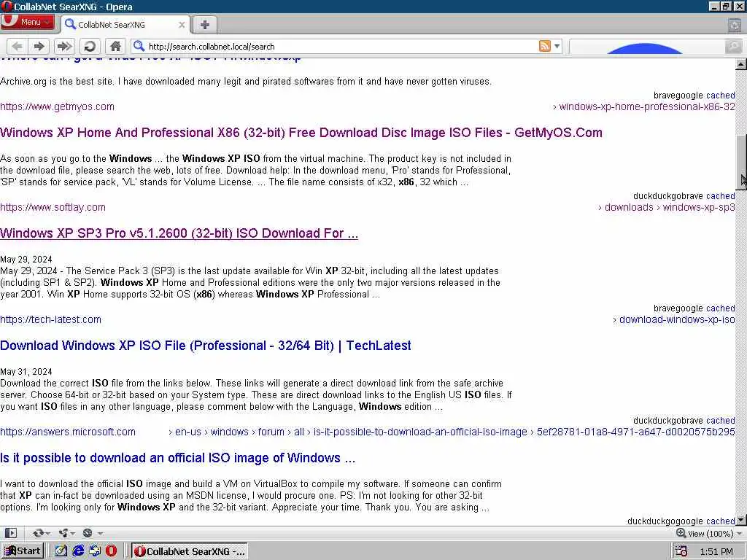Click the download-windows-xp-iso breadcrumb

point(677,319)
